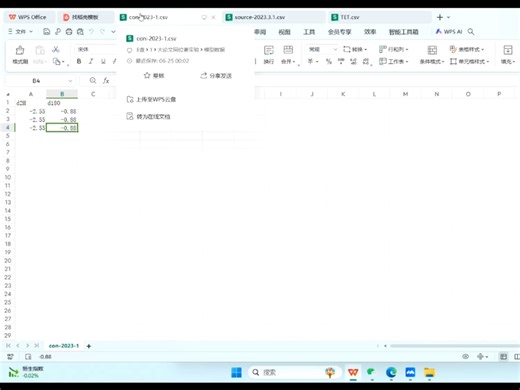Click 转为在线文档 in the popup
The image size is (520, 390).
click(x=149, y=117)
